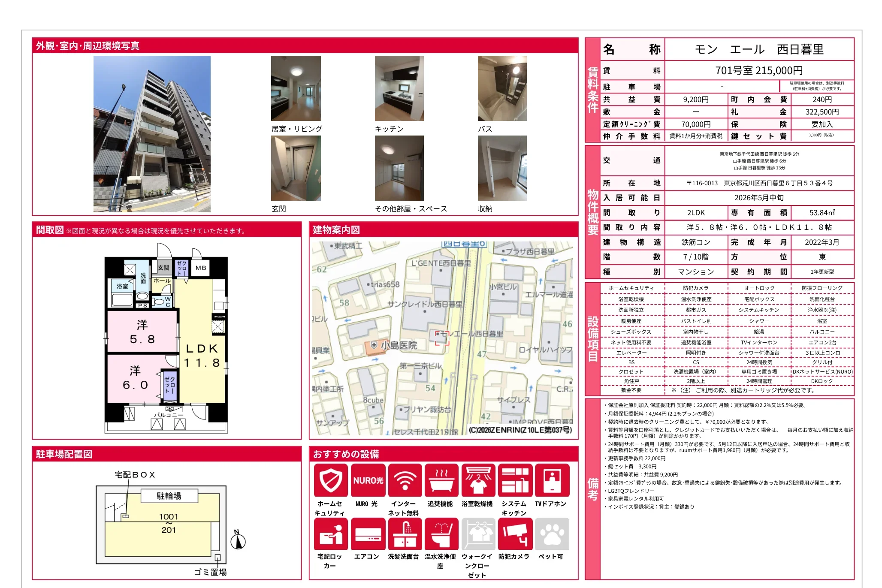Click the greyed-out pet allowed icon

(x=552, y=534)
